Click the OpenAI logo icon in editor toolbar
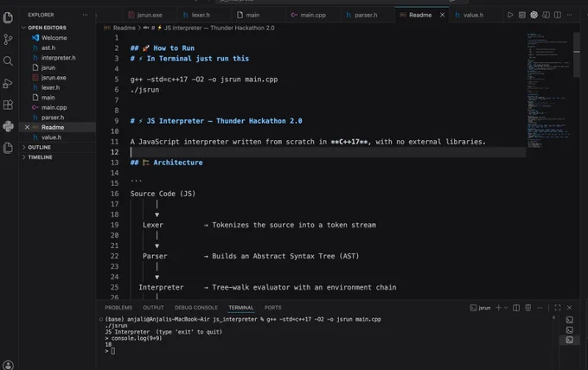588x370 pixels. coord(534,15)
